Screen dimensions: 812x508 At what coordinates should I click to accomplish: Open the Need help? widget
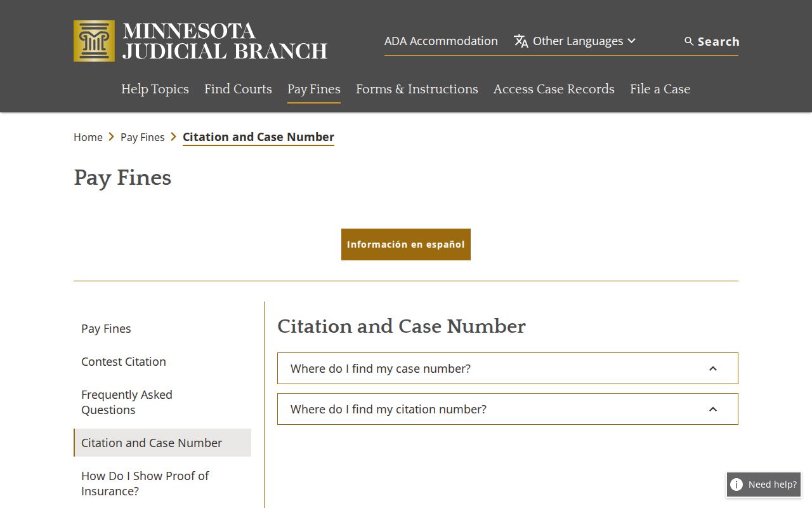point(764,485)
